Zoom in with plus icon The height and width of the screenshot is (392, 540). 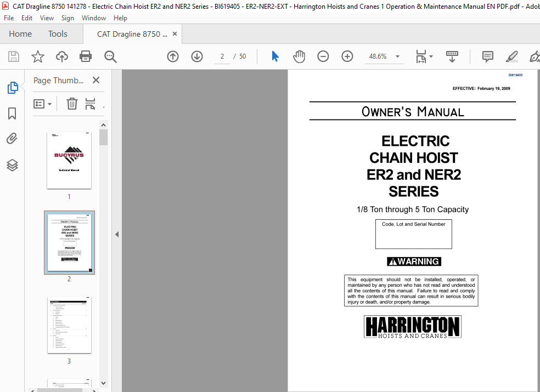pyautogui.click(x=347, y=56)
